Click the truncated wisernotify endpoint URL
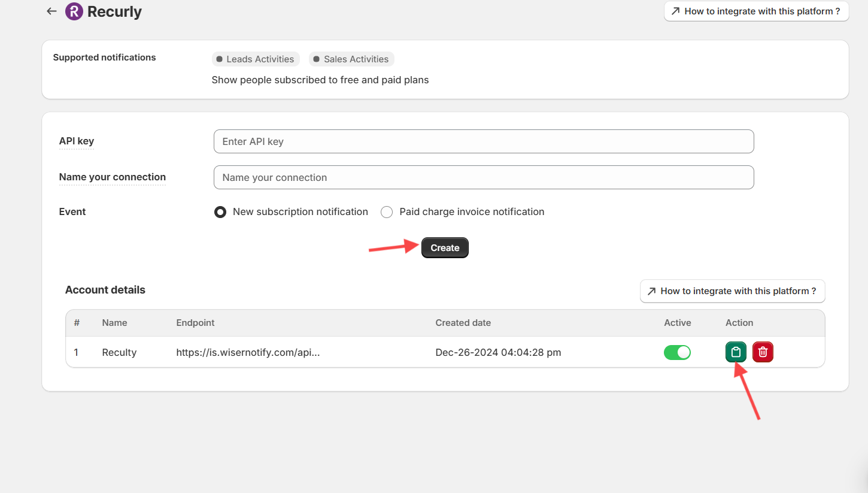The height and width of the screenshot is (493, 868). coord(248,352)
